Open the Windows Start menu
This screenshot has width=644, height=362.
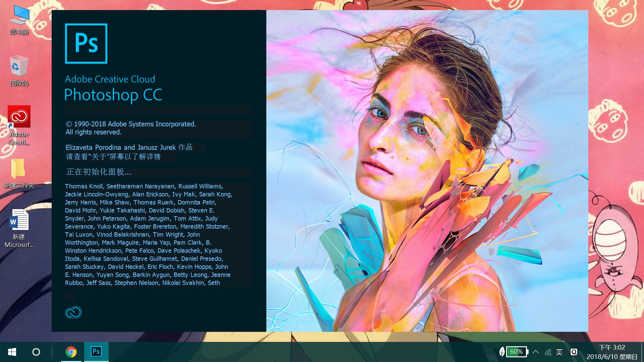click(x=12, y=352)
